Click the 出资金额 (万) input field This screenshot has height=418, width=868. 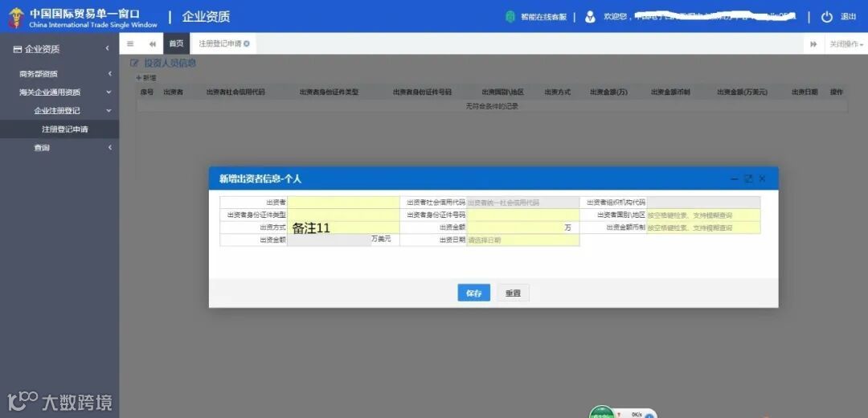pos(515,227)
